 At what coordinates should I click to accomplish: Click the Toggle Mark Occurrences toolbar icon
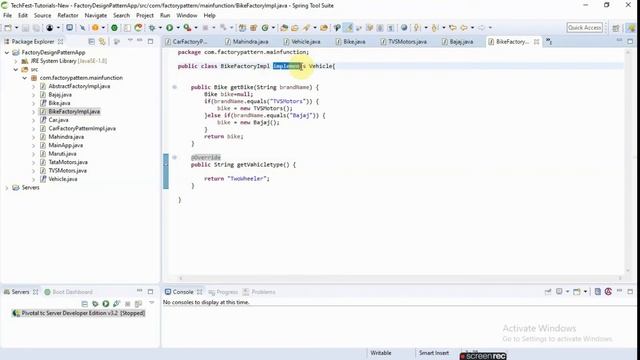click(349, 28)
